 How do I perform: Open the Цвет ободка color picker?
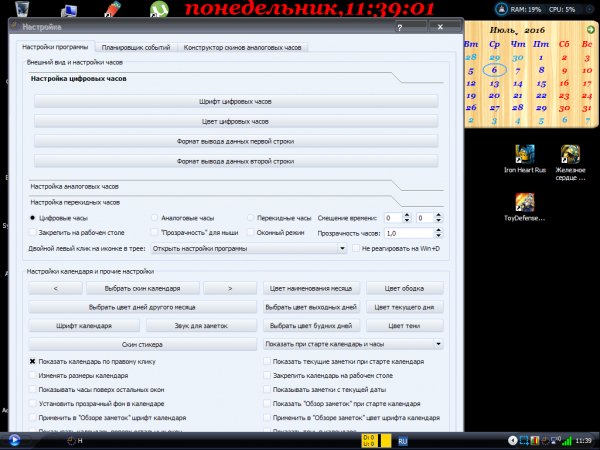click(404, 288)
